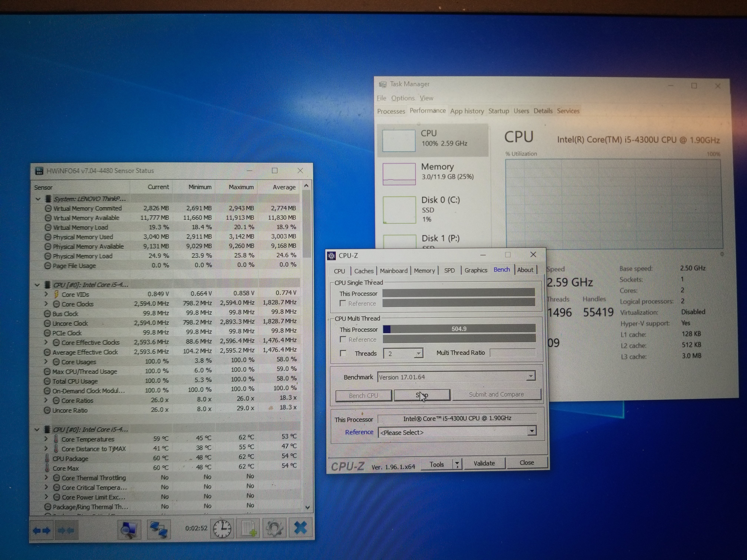Open the Graphics tab in CPU-Z
747x560 pixels.
(475, 270)
